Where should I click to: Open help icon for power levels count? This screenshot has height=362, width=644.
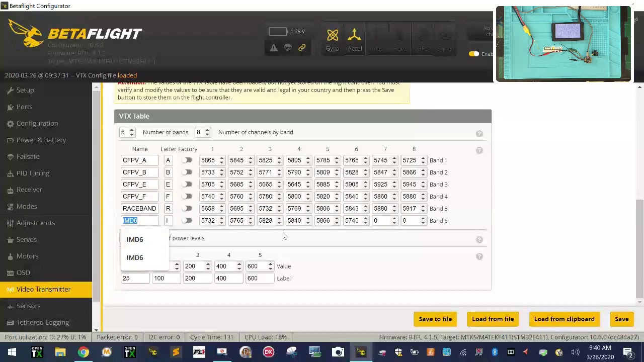[x=479, y=239]
